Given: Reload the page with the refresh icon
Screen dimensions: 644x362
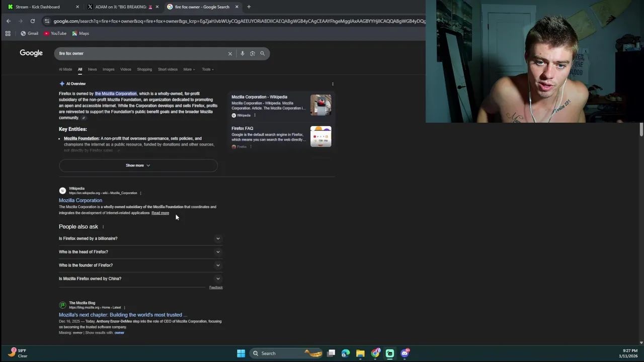Looking at the screenshot, I should point(33,21).
